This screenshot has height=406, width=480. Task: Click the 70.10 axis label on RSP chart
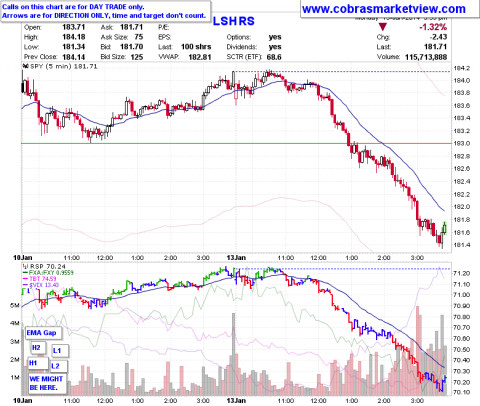[x=461, y=392]
